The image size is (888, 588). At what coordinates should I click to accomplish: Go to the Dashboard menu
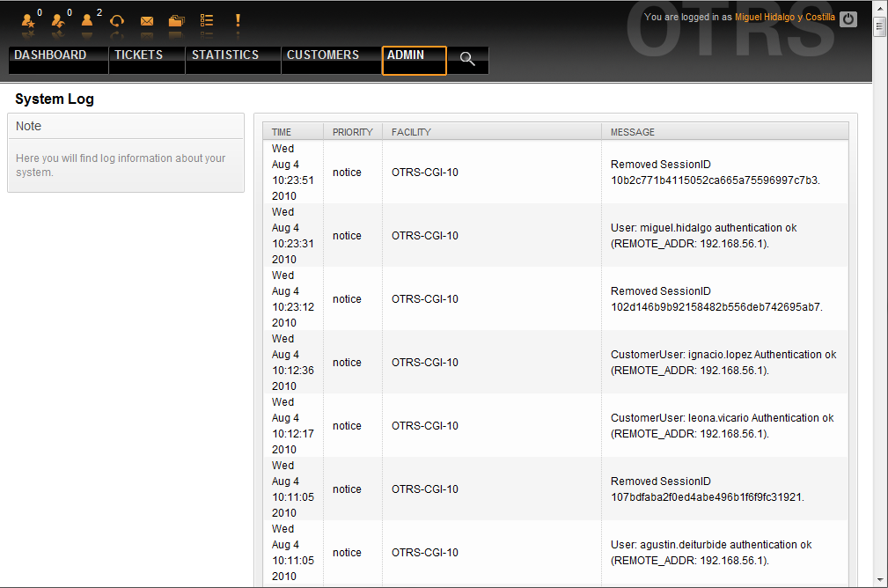click(50, 55)
